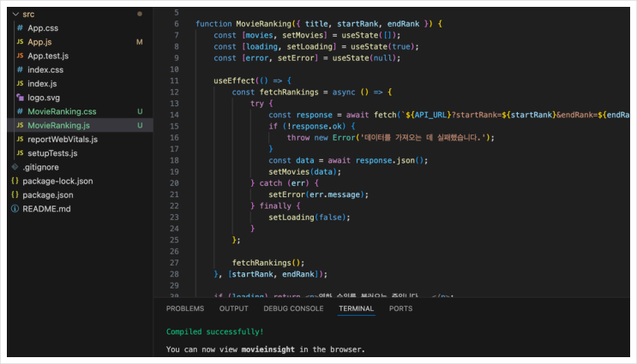Viewport: 637px width, 364px height.
Task: Click the hash icon beside index.css
Action: (x=20, y=69)
